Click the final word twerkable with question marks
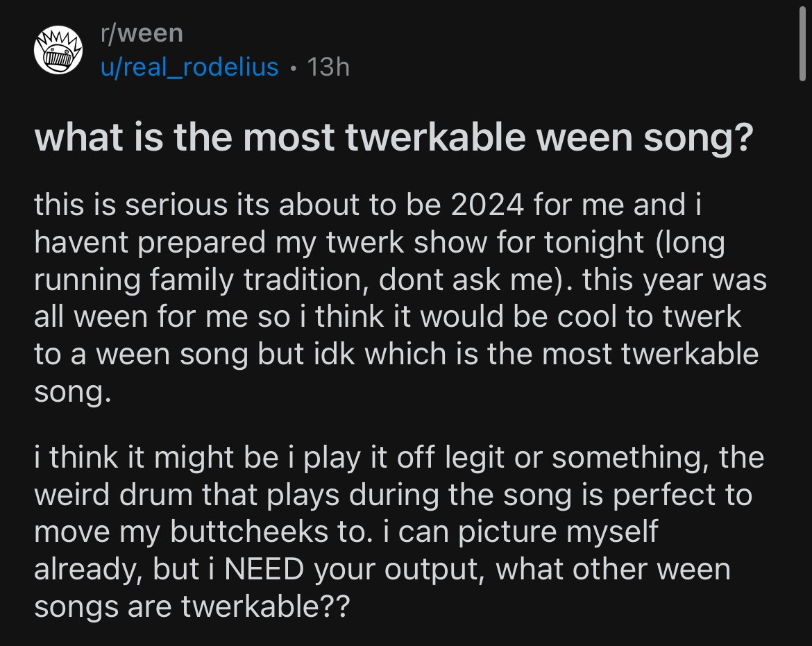 coord(266,606)
